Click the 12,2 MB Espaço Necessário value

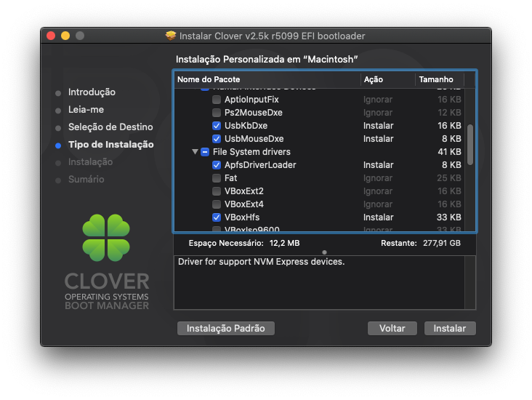pyautogui.click(x=284, y=243)
